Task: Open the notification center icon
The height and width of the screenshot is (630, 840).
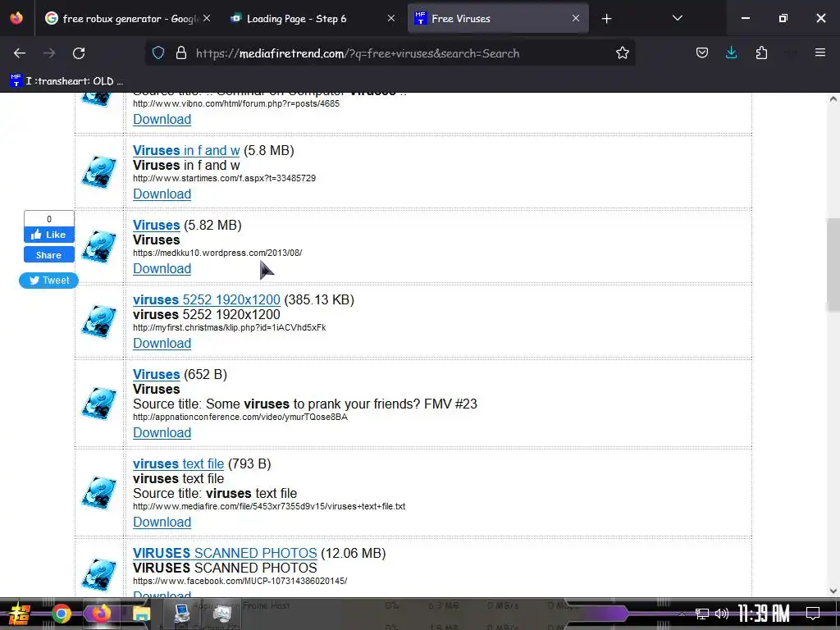Action: 813,614
